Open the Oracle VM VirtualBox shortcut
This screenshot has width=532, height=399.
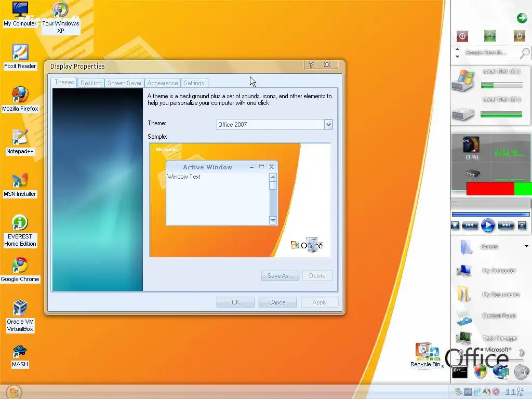pyautogui.click(x=20, y=316)
